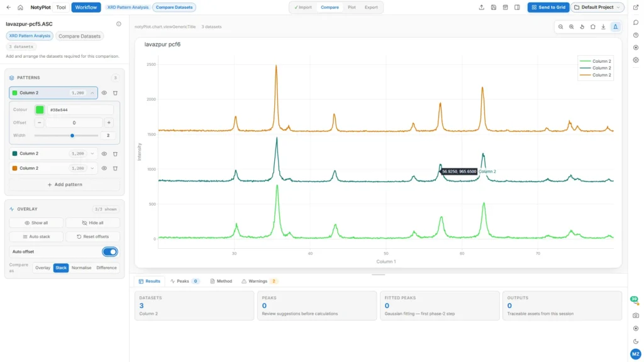Screen dimensions: 644x362
Task: Toggle the peak marker tool on chart
Action: click(615, 26)
